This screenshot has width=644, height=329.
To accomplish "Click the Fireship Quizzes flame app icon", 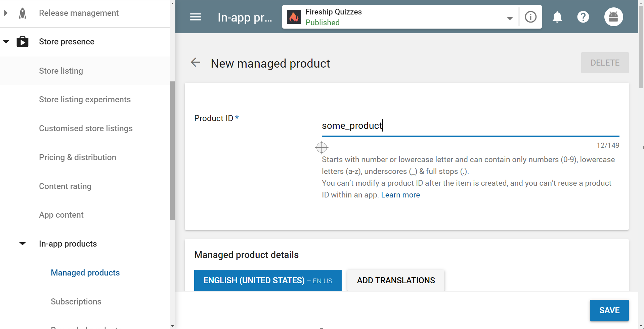I will click(x=294, y=17).
